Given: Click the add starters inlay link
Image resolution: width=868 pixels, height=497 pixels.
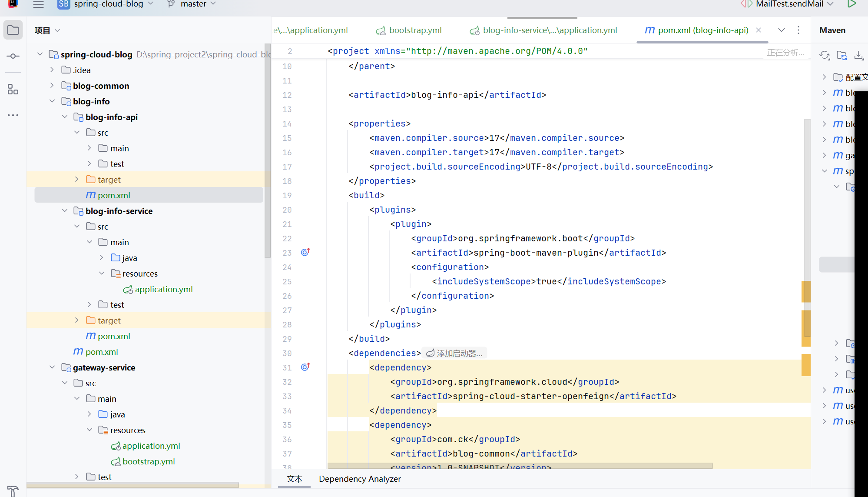Looking at the screenshot, I should pos(455,354).
